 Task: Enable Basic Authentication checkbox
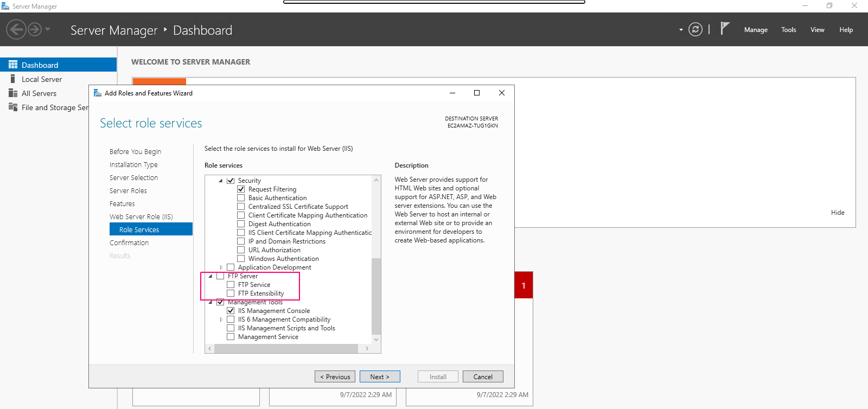pyautogui.click(x=241, y=198)
